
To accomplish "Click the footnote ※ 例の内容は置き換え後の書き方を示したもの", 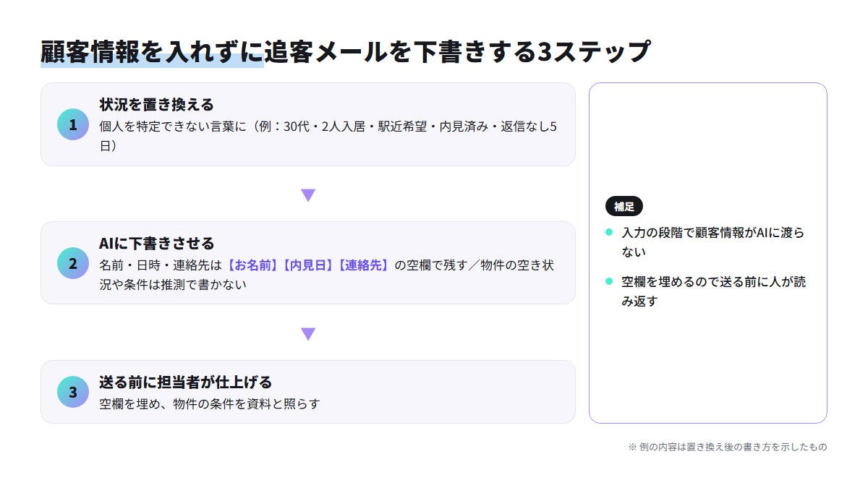I will click(x=728, y=447).
